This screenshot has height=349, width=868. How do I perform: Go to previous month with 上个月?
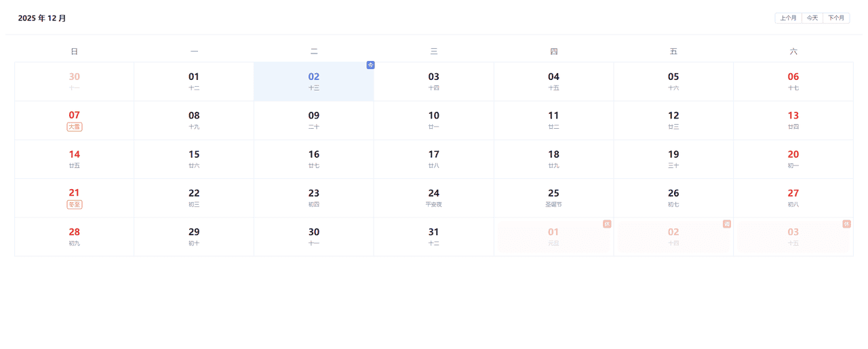click(788, 18)
